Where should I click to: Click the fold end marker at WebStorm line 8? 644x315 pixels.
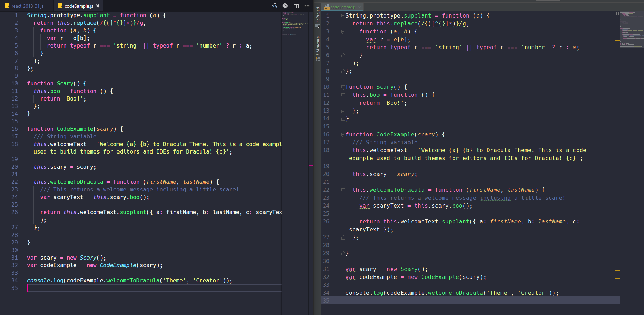pyautogui.click(x=343, y=71)
